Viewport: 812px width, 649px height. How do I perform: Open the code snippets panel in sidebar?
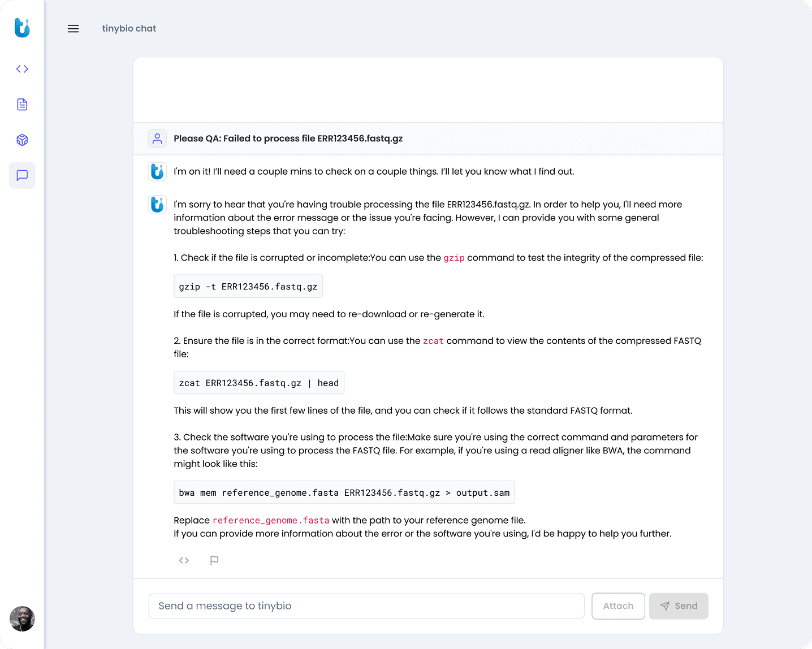(x=22, y=68)
